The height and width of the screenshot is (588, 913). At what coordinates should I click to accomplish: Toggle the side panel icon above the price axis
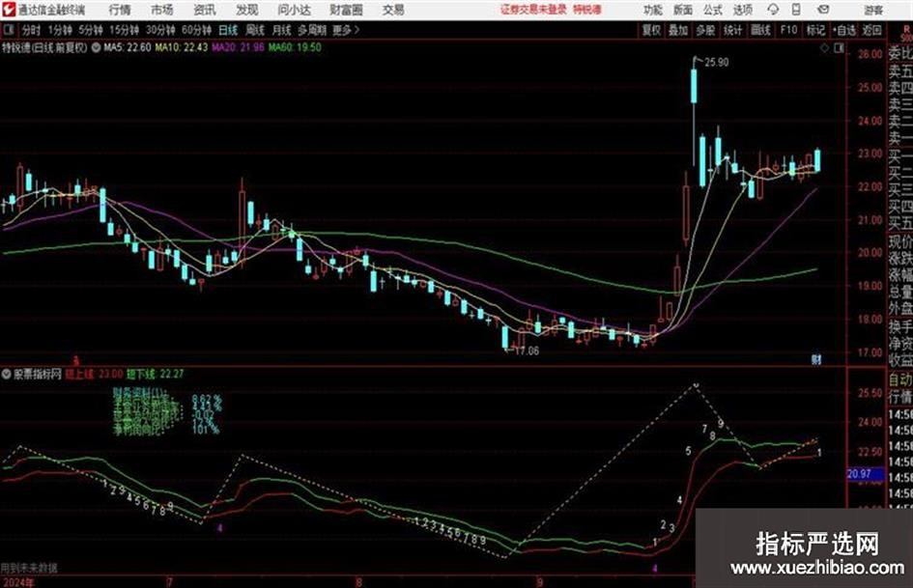tap(839, 49)
